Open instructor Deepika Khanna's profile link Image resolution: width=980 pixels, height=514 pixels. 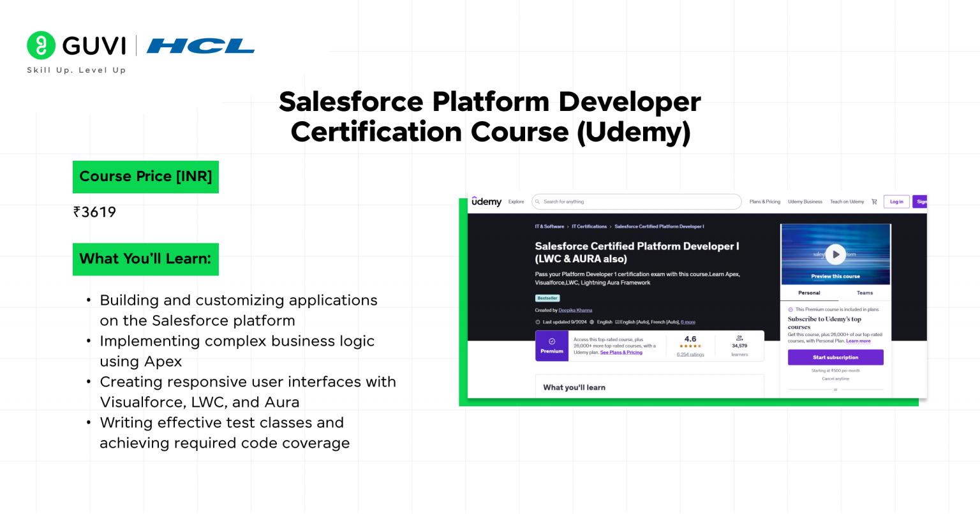(x=575, y=311)
